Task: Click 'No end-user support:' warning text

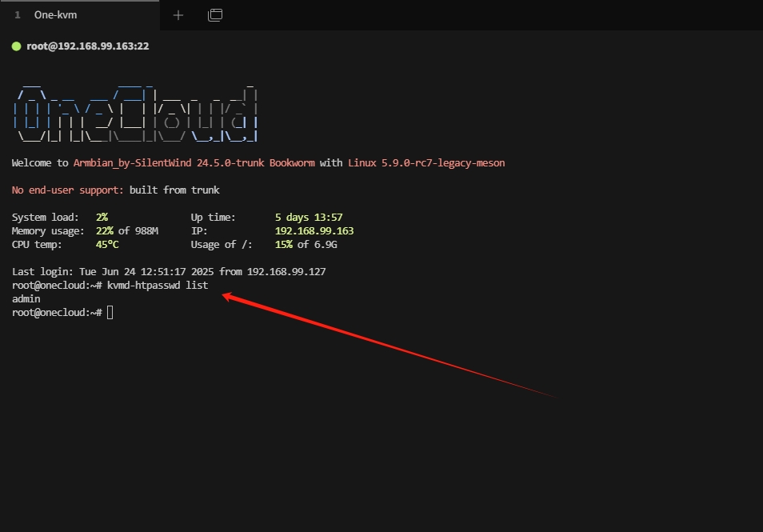Action: click(68, 190)
